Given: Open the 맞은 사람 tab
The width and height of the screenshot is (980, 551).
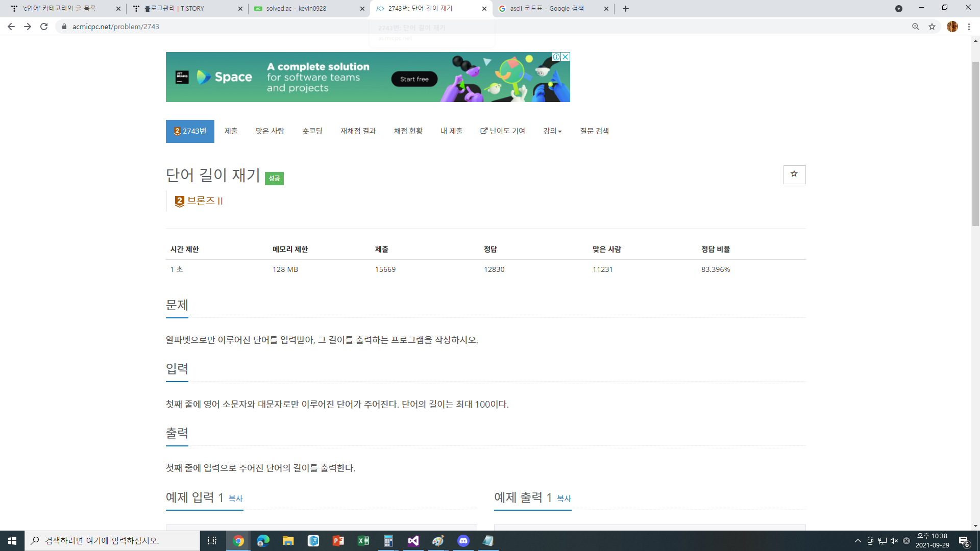Looking at the screenshot, I should coord(270,131).
